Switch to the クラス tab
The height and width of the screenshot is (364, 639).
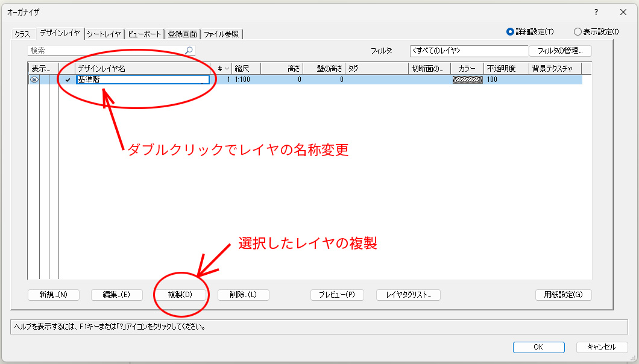tap(22, 34)
